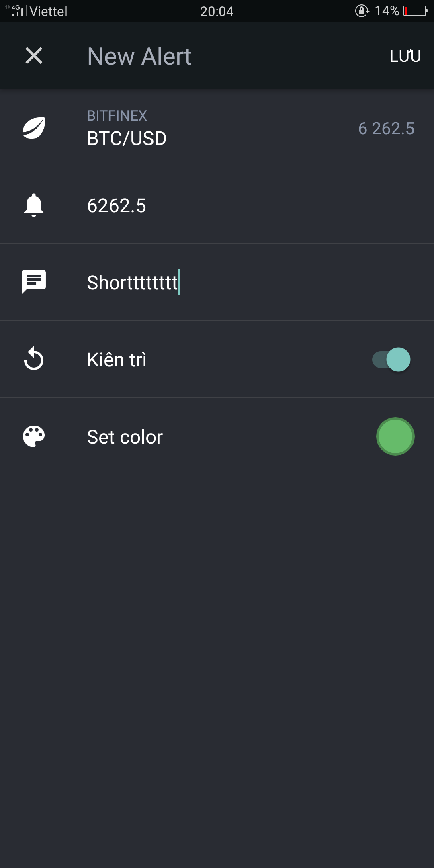
Task: Tap the 4G signal strength icon
Action: click(16, 11)
